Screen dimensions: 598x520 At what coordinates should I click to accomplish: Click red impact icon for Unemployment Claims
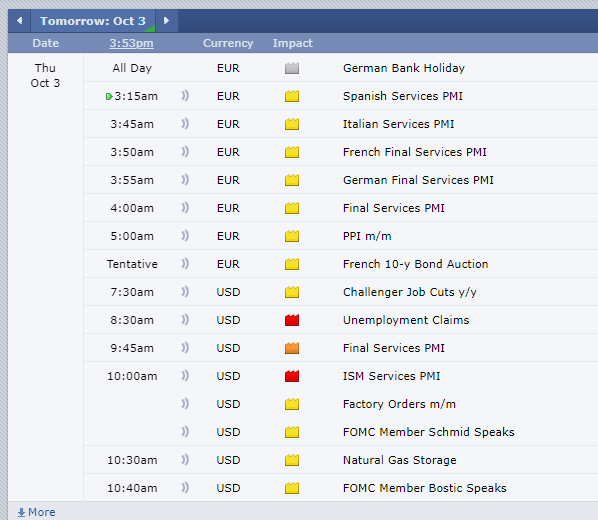[x=292, y=320]
